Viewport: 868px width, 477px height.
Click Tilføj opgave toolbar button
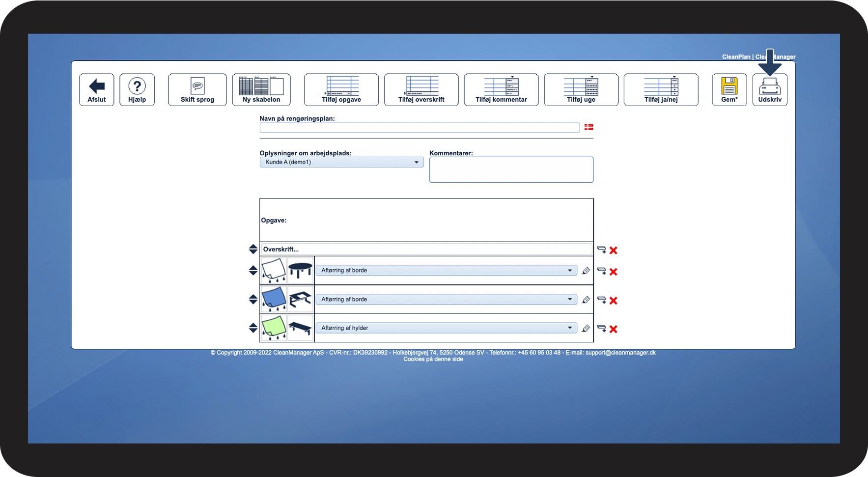(x=341, y=89)
